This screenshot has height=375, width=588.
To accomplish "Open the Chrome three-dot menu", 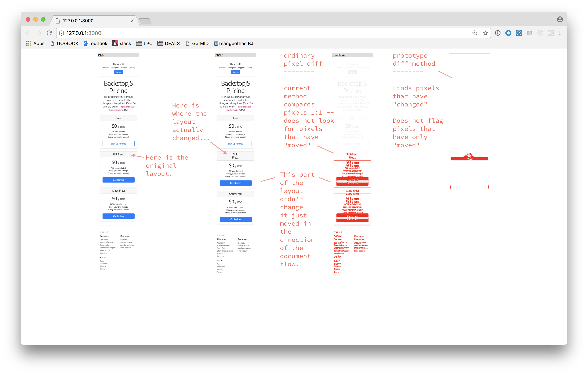I will pyautogui.click(x=560, y=33).
